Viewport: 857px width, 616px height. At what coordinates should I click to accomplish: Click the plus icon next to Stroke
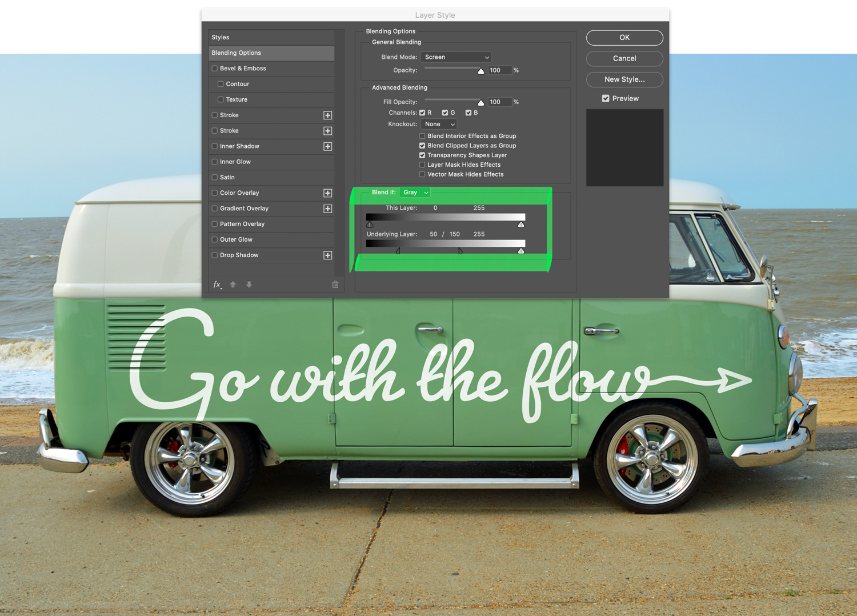point(327,115)
